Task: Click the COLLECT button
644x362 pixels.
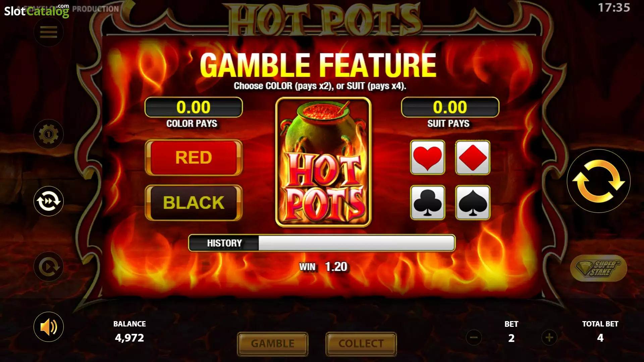Action: click(x=361, y=344)
